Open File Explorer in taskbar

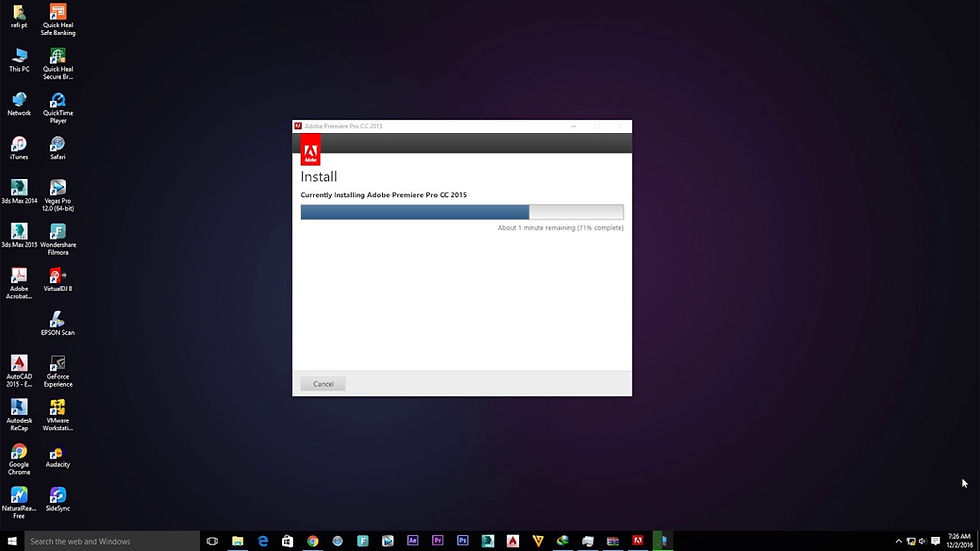point(238,541)
